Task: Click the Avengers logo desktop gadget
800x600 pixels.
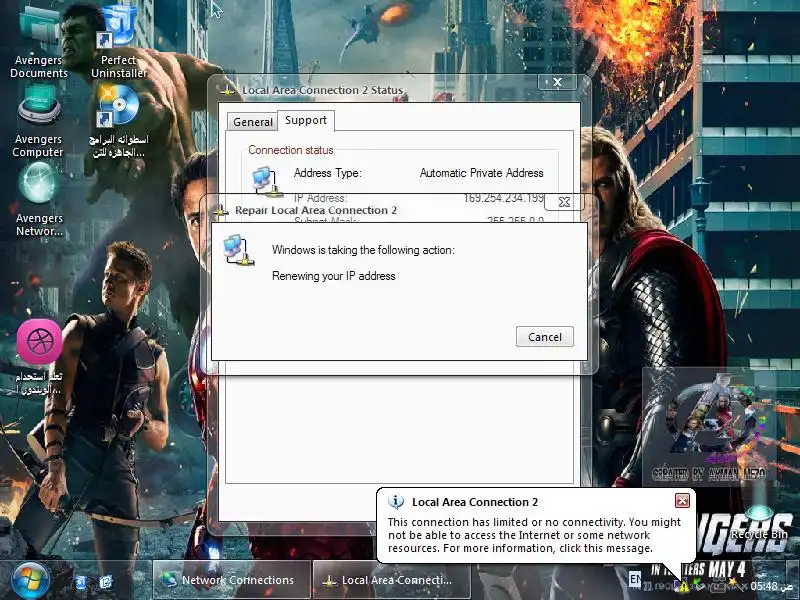Action: (709, 428)
